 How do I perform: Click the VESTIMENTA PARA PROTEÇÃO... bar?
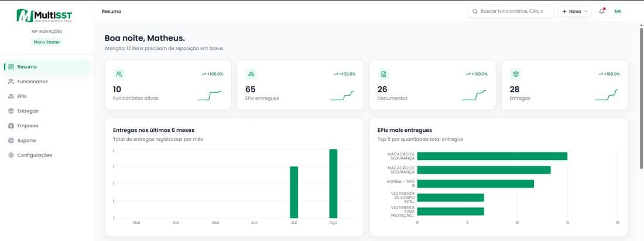(451, 212)
